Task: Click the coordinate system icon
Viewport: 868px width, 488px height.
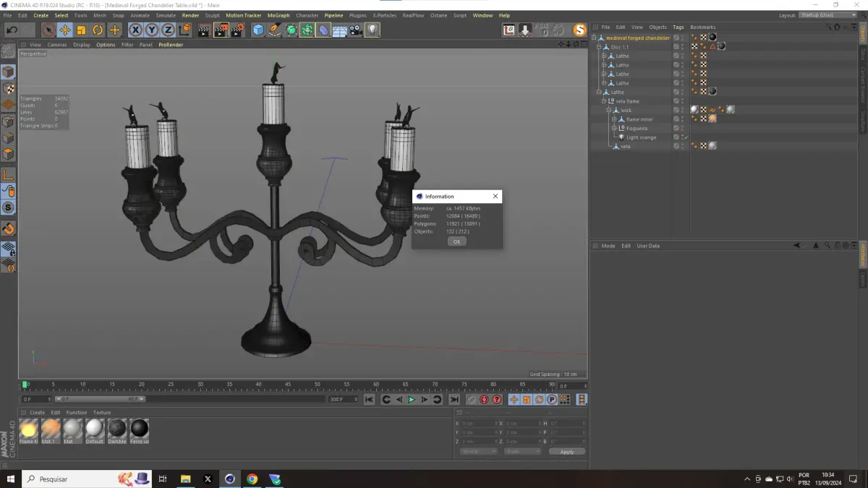Action: (184, 30)
